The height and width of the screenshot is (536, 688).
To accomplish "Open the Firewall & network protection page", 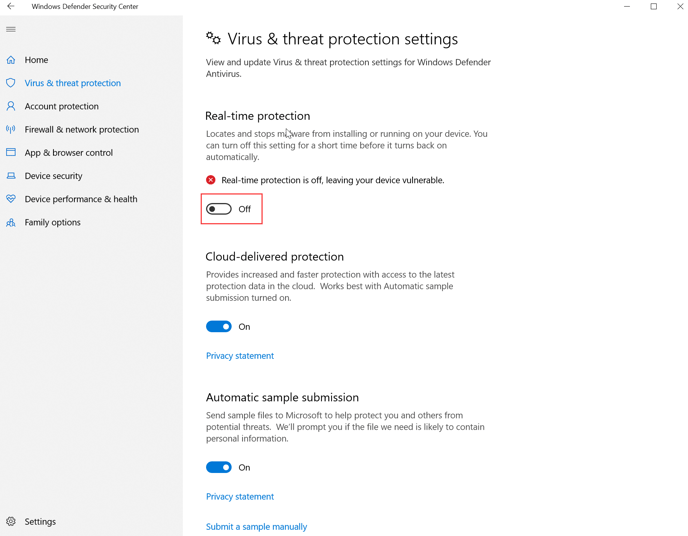I will click(81, 129).
